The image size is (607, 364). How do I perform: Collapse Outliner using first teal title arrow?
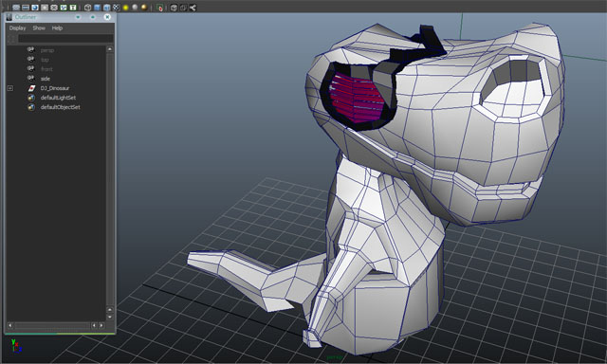78,17
